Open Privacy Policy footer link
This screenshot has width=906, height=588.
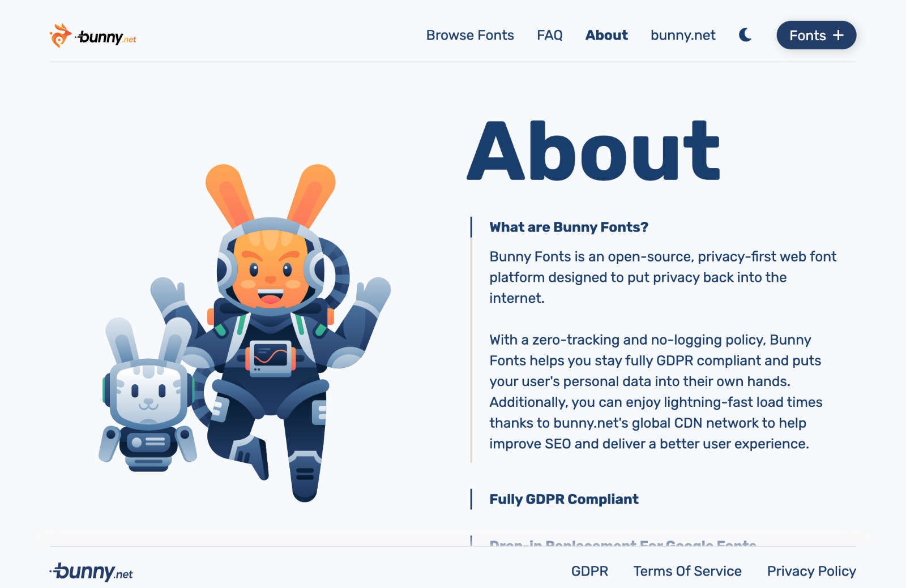[x=811, y=571]
